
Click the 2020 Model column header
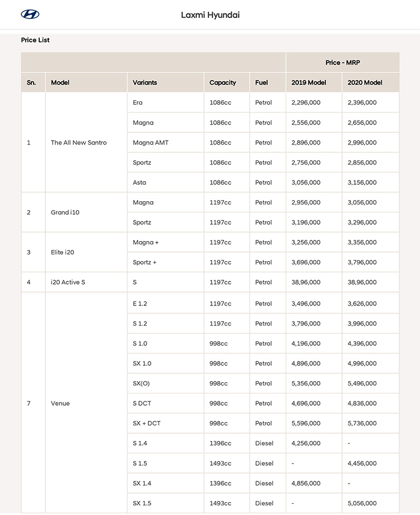click(365, 82)
